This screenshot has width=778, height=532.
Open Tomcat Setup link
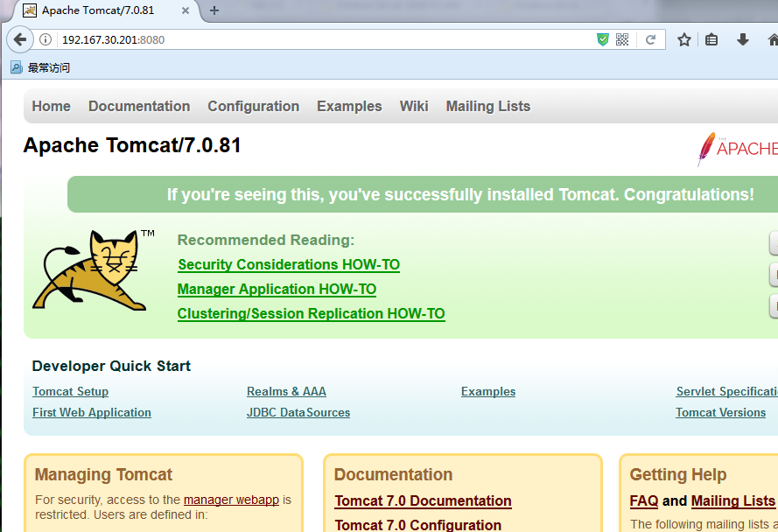[x=71, y=391]
